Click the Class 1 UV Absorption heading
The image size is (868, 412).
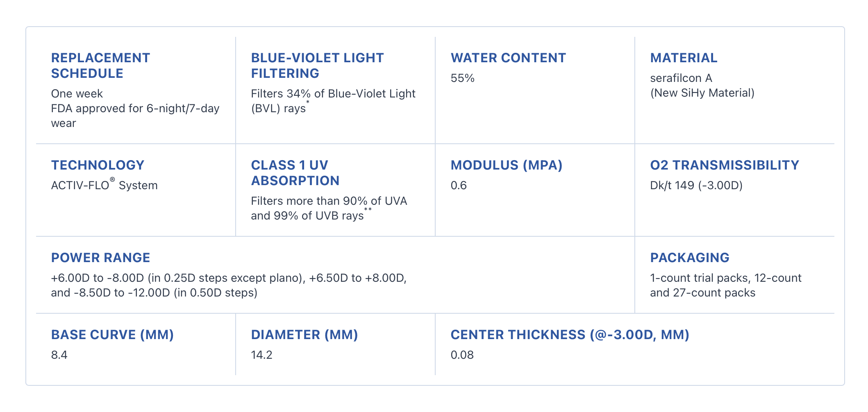coord(295,173)
